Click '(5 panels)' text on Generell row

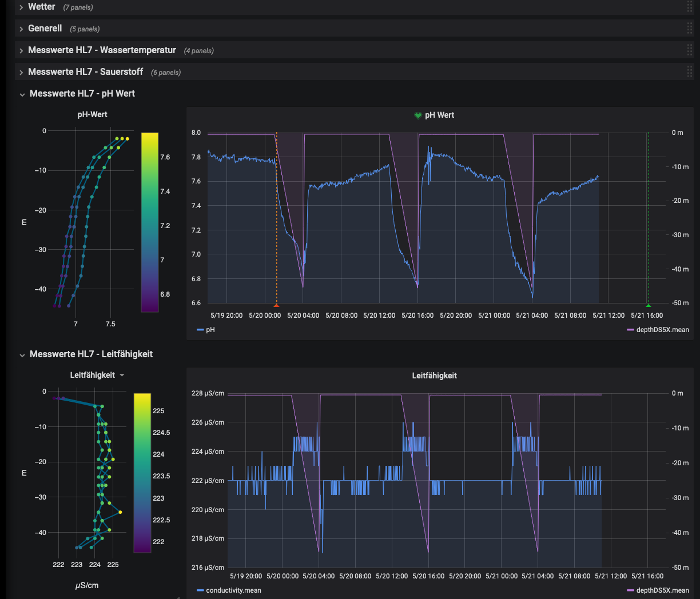click(x=85, y=29)
